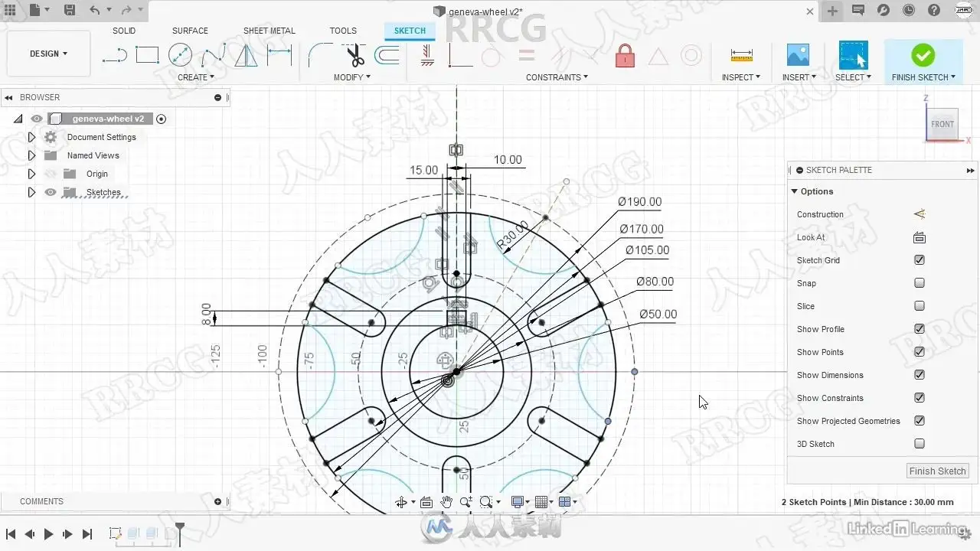
Task: Enable the 3D Sketch checkbox
Action: tap(920, 444)
